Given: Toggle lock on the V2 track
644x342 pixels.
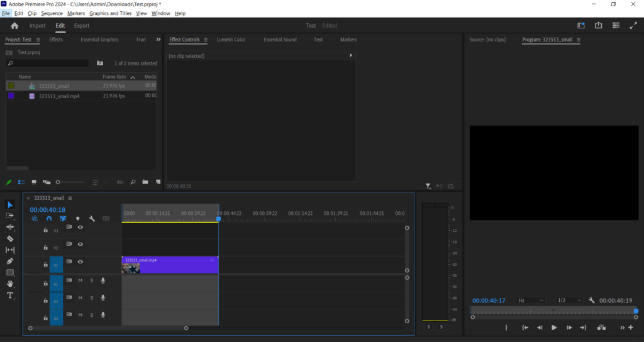Looking at the screenshot, I should point(45,248).
